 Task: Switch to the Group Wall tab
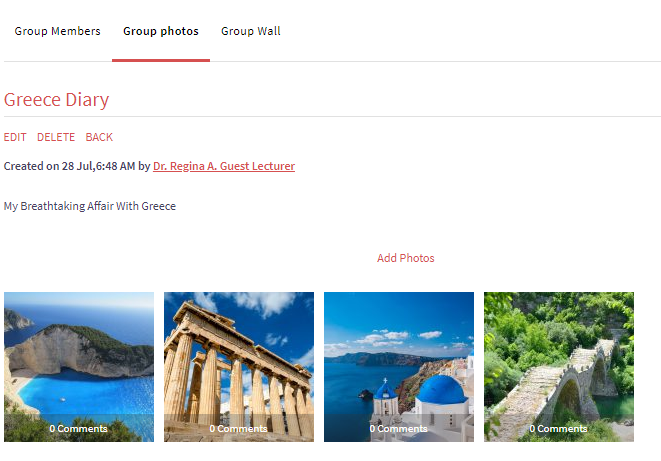point(251,31)
